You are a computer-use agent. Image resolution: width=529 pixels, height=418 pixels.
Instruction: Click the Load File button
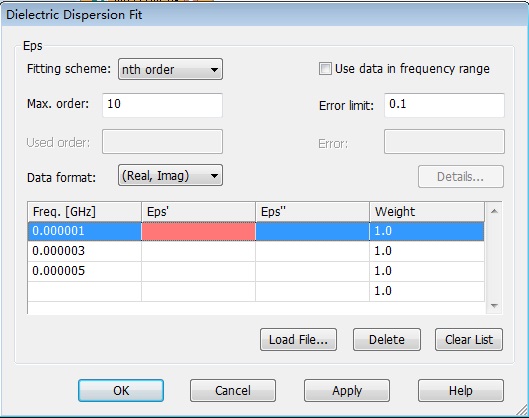coord(298,339)
